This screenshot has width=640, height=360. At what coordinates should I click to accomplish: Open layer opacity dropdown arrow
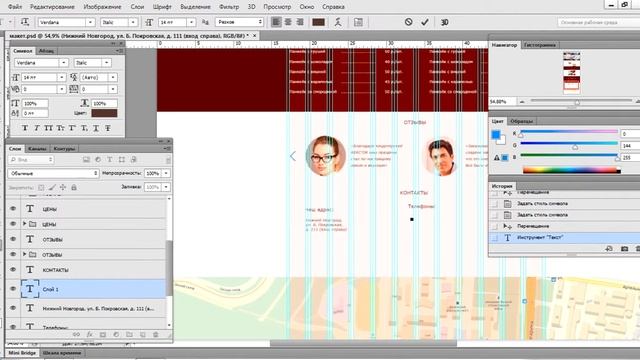[166, 173]
